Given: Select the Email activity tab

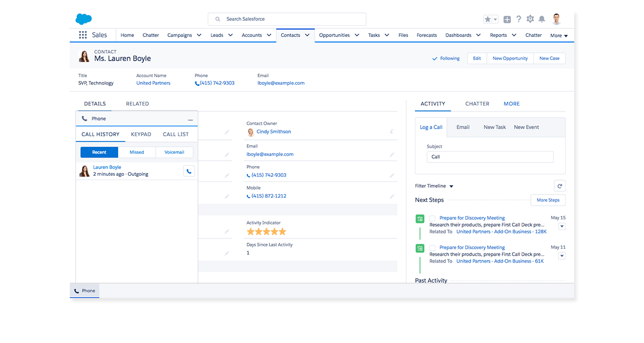Looking at the screenshot, I should [463, 128].
